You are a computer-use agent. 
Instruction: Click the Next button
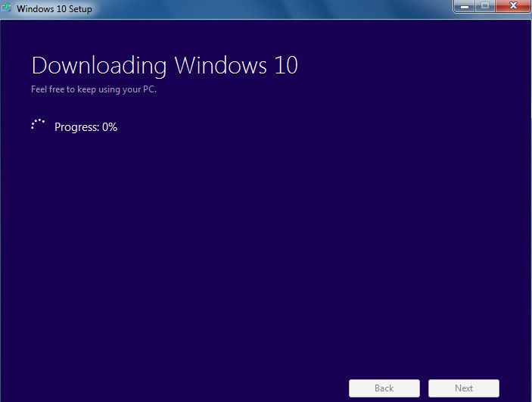tap(463, 388)
